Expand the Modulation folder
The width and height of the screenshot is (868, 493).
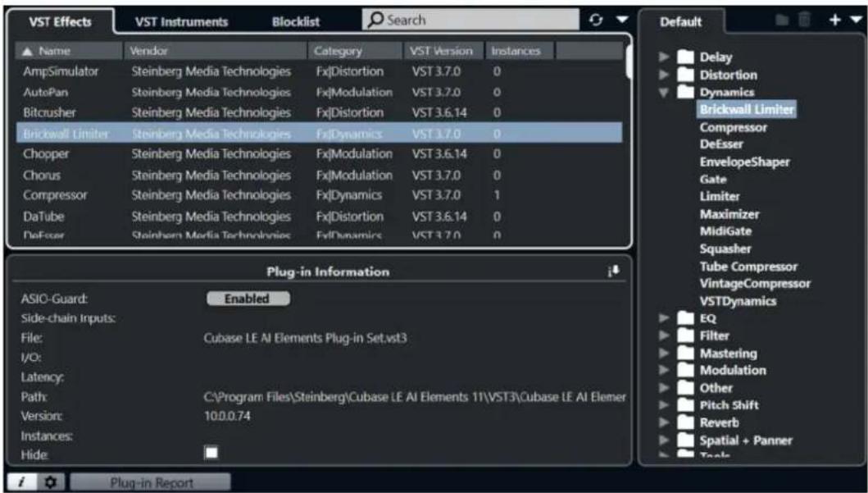pos(664,371)
